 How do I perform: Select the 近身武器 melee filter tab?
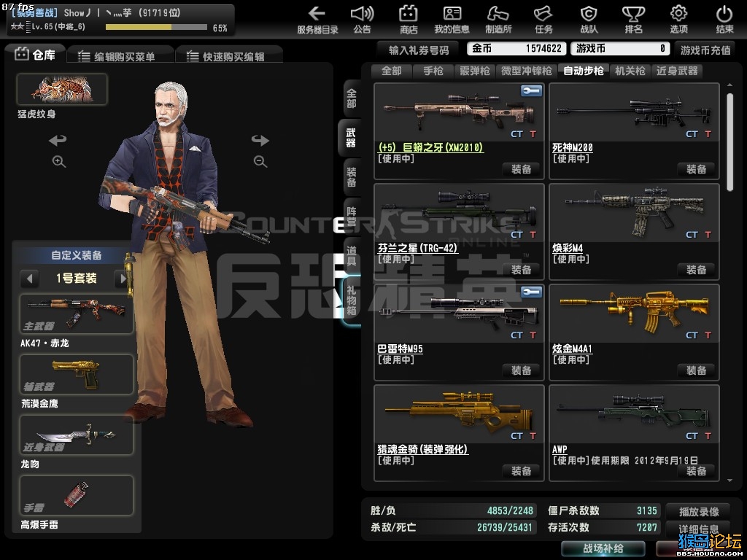tap(677, 71)
